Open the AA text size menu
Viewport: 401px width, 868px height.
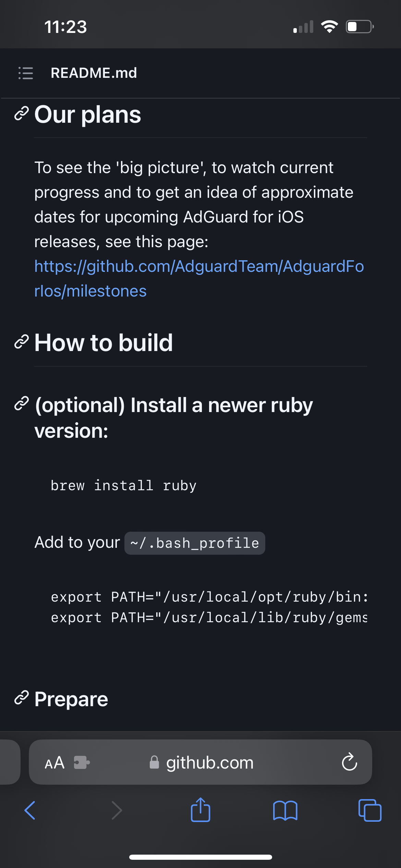(54, 762)
